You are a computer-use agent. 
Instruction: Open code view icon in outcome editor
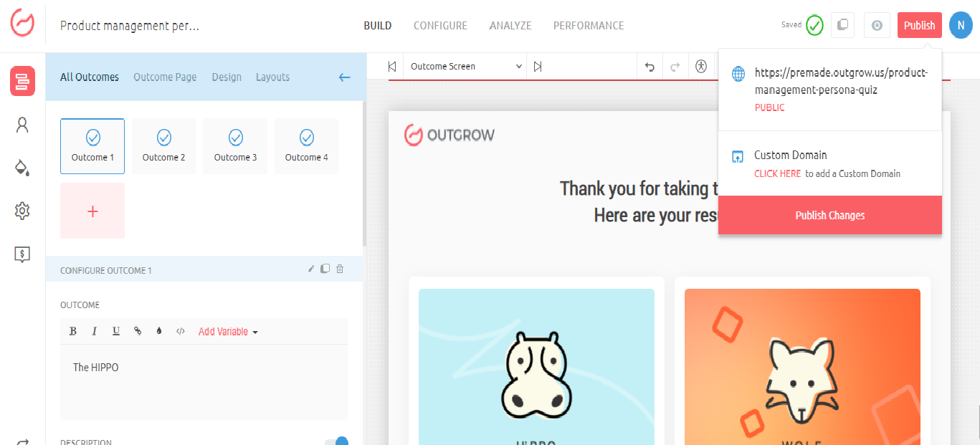pyautogui.click(x=181, y=331)
